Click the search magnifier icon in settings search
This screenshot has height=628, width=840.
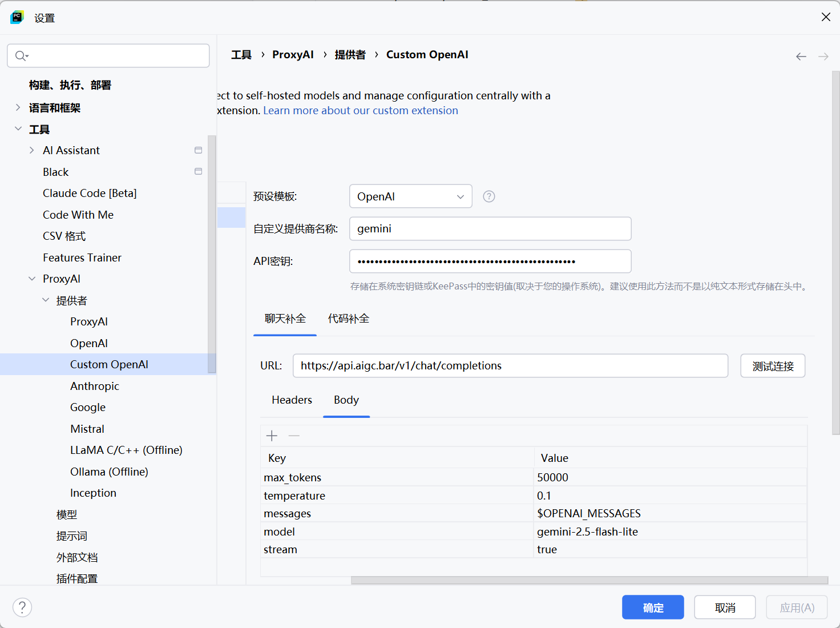(21, 55)
